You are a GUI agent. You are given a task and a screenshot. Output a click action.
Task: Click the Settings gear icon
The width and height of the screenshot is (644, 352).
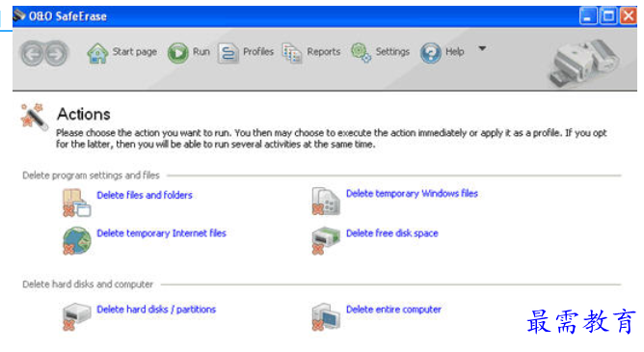click(362, 53)
